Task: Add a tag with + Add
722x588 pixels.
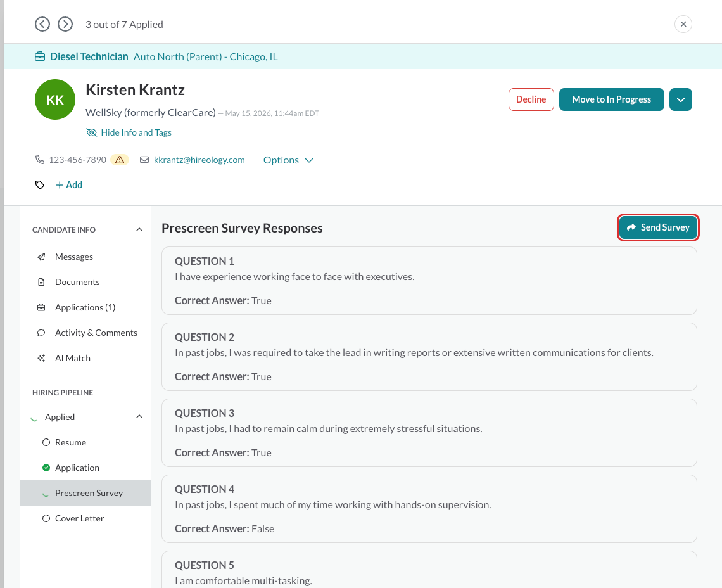Action: [69, 185]
